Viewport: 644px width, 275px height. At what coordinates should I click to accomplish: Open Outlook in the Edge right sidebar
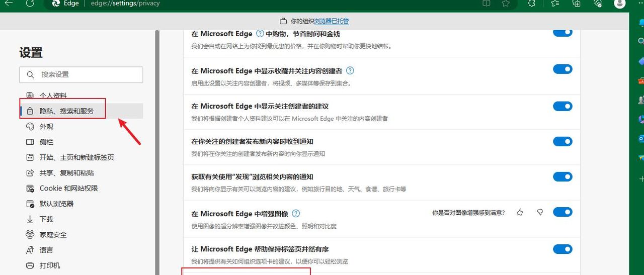point(641,138)
